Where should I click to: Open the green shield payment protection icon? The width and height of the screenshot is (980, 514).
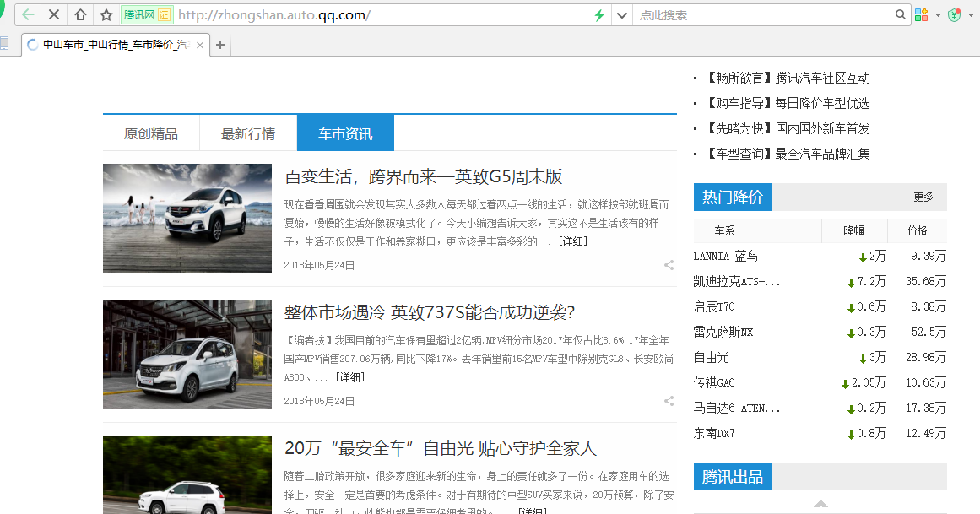[x=955, y=15]
